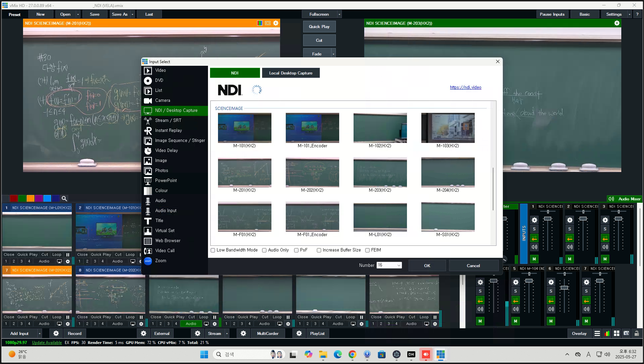Select the red input color filter
This screenshot has height=364, width=644.
click(14, 198)
